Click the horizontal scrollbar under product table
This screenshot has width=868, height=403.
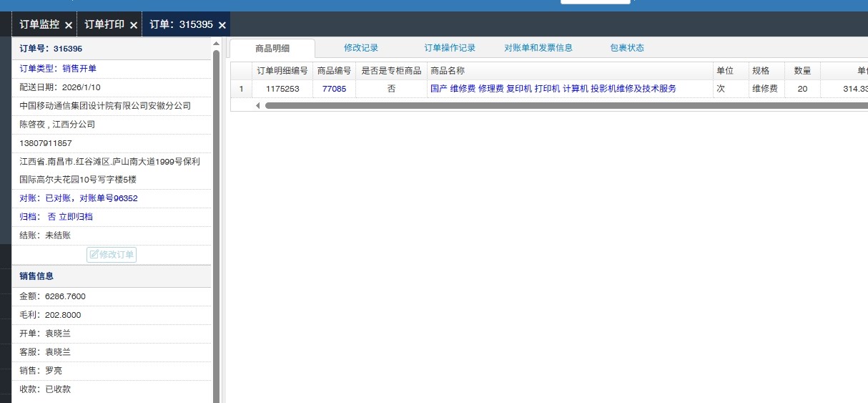(x=565, y=105)
